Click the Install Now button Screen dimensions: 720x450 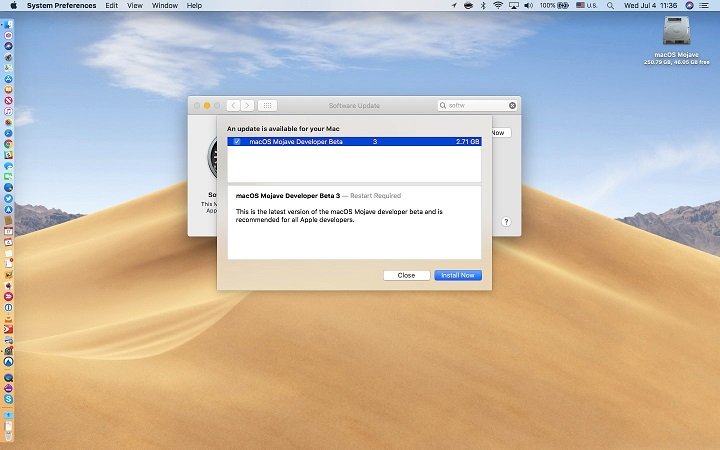(457, 275)
